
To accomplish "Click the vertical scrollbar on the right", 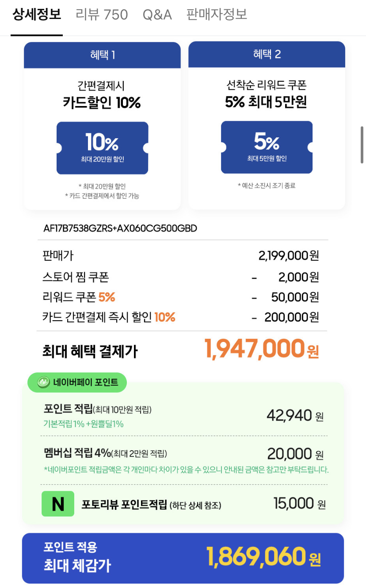I will (362, 144).
